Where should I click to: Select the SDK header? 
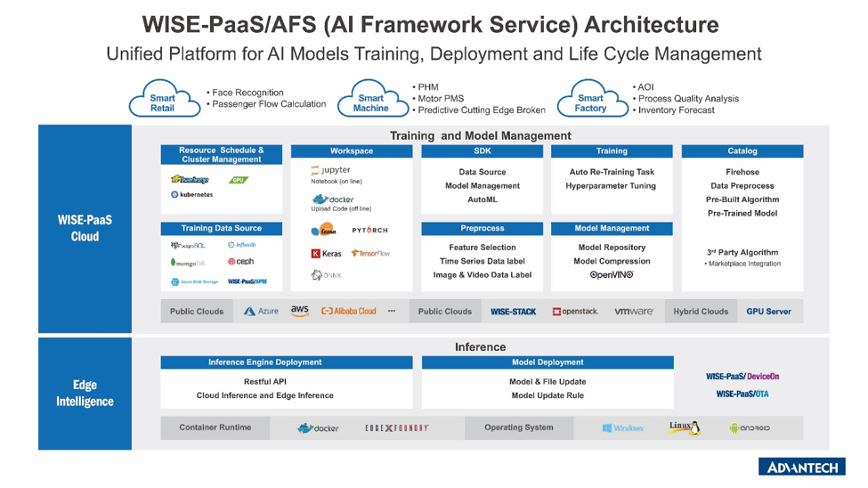point(483,151)
